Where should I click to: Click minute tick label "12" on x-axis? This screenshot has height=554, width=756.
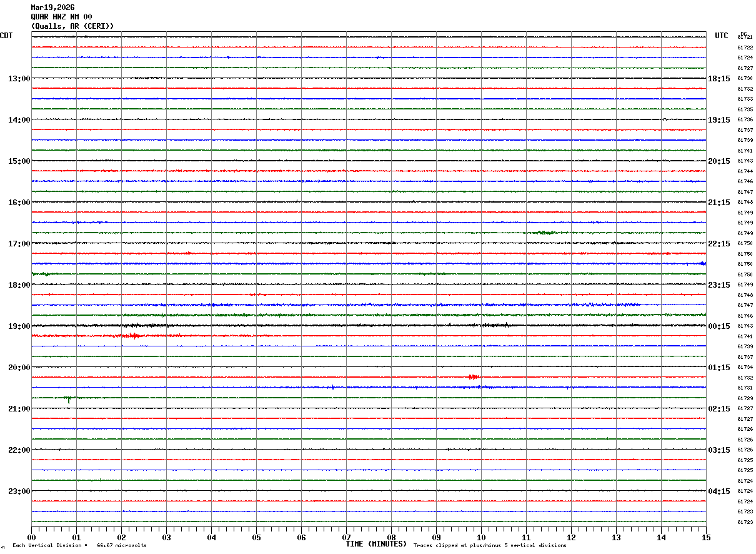pyautogui.click(x=571, y=538)
